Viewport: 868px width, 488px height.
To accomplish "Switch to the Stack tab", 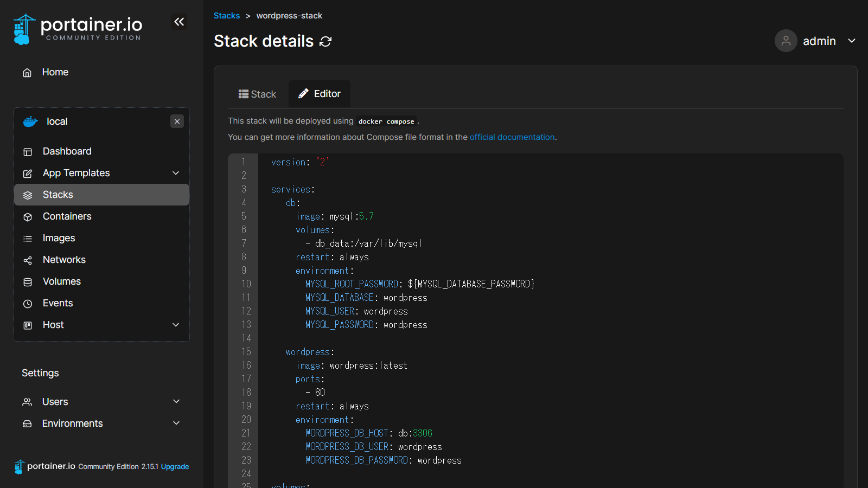I will [257, 94].
